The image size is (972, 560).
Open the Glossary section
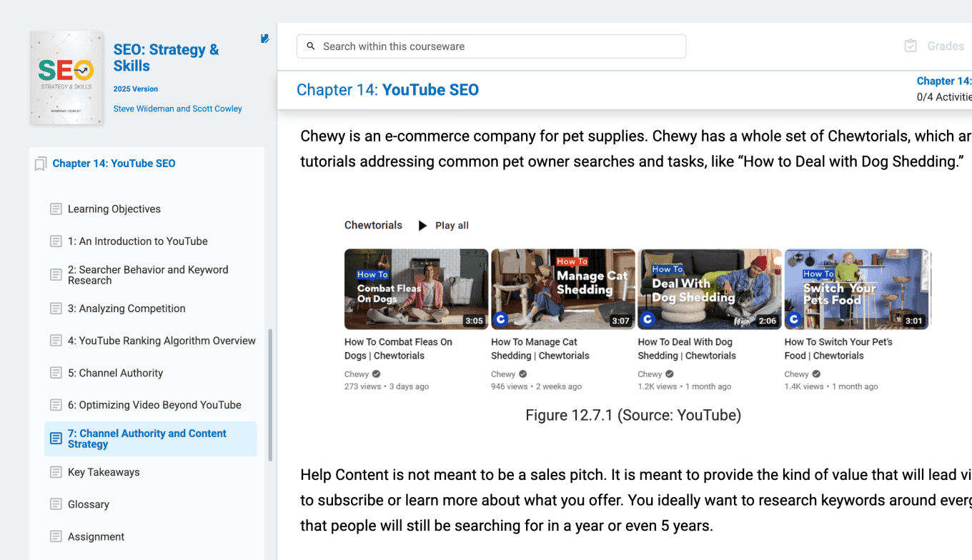[89, 504]
